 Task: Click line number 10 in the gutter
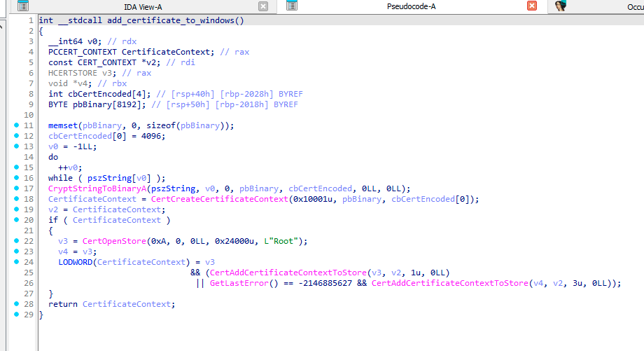click(x=28, y=115)
